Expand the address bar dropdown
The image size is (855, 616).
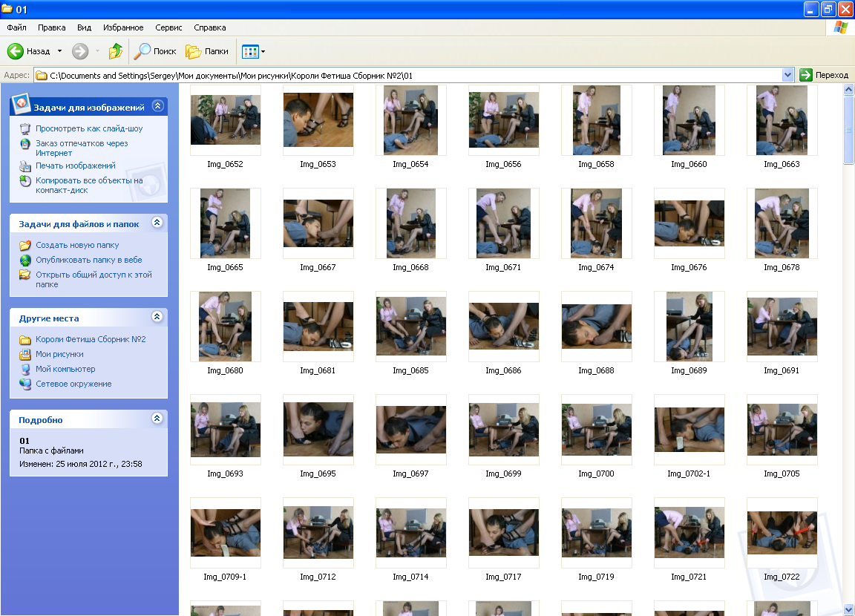point(787,75)
